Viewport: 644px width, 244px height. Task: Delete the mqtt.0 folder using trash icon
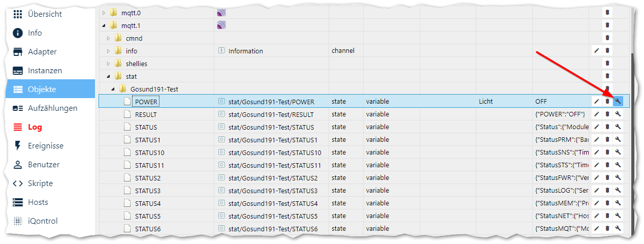[607, 12]
